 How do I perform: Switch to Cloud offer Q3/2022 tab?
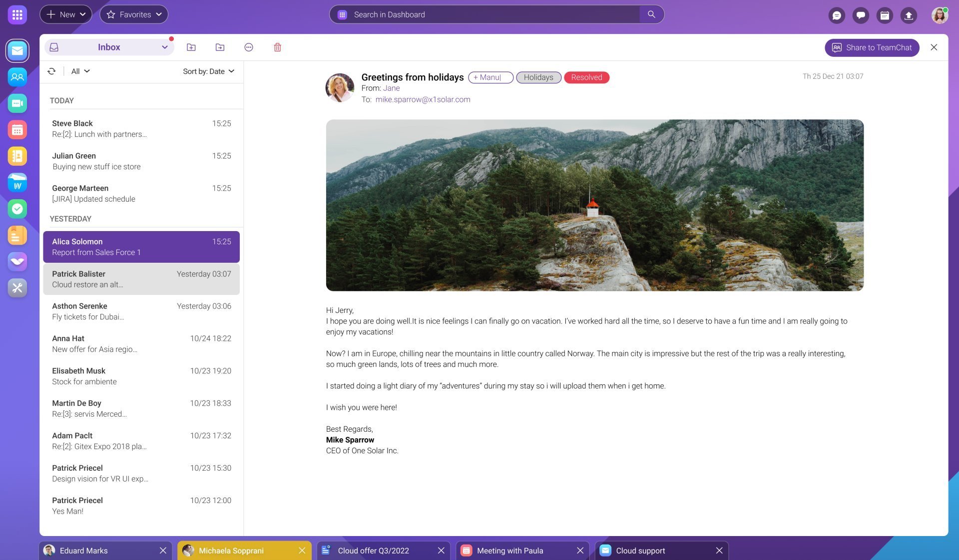tap(373, 551)
